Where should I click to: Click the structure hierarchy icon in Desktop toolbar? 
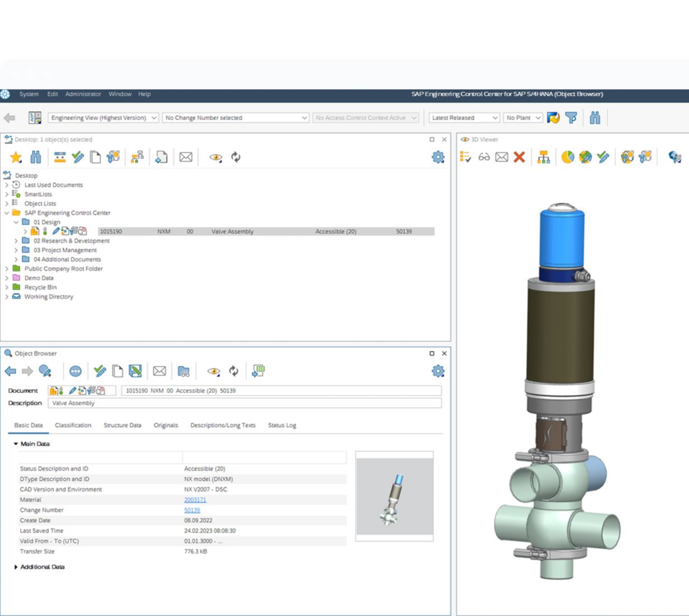[137, 157]
